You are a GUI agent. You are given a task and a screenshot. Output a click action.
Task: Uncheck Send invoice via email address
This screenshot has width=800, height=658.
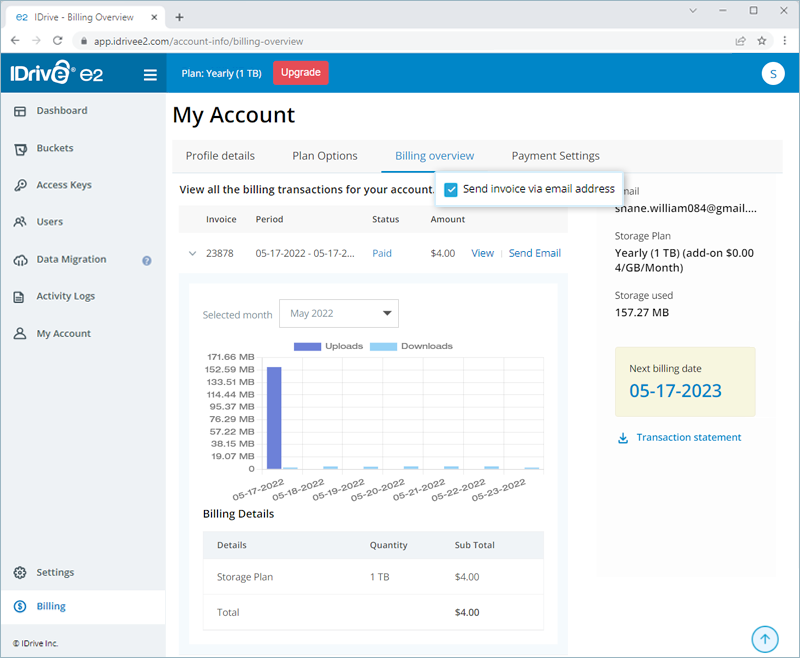(x=451, y=188)
